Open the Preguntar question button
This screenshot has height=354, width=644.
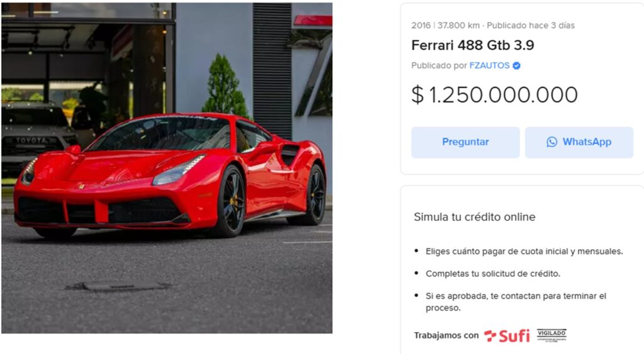465,142
